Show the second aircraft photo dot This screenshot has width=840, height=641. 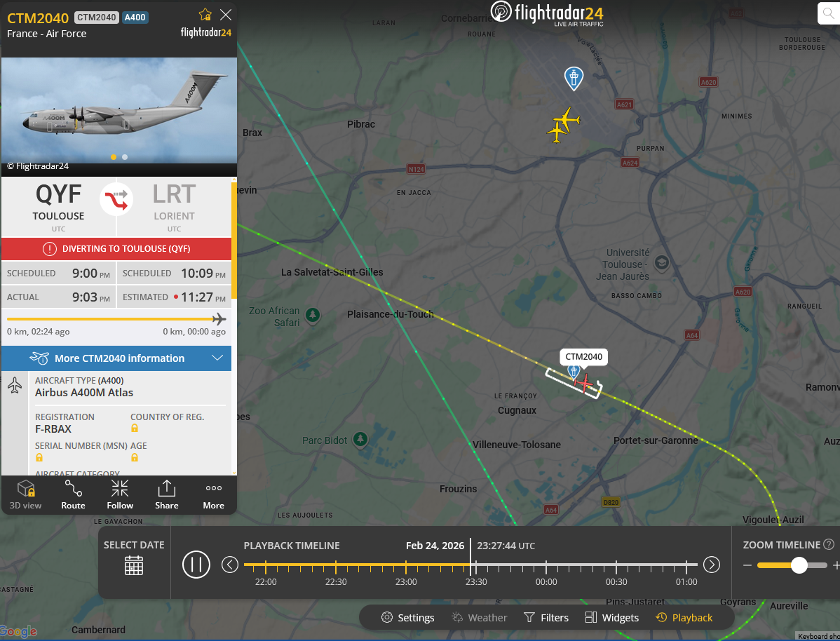point(125,157)
